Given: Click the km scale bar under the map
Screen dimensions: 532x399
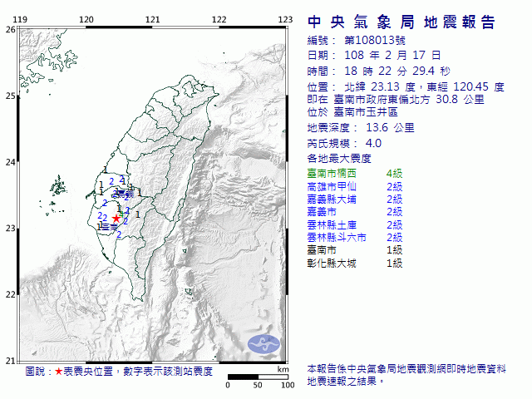Looking at the screenshot, I should pyautogui.click(x=258, y=377).
